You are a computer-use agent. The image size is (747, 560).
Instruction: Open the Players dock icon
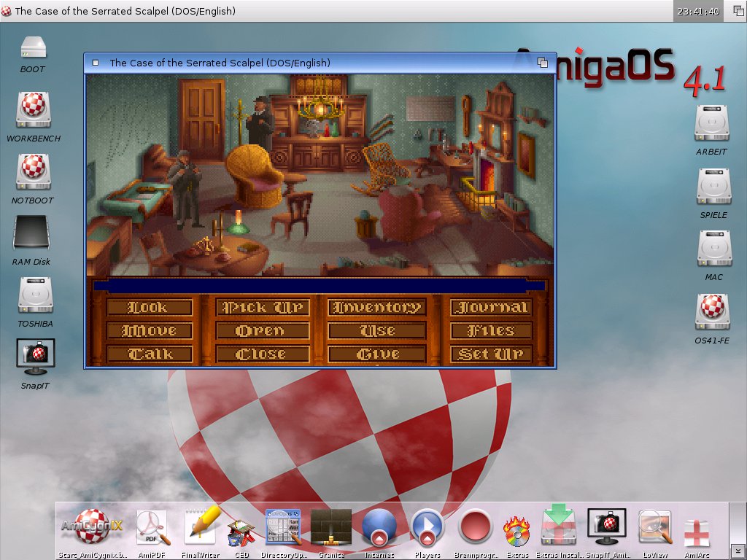427,527
